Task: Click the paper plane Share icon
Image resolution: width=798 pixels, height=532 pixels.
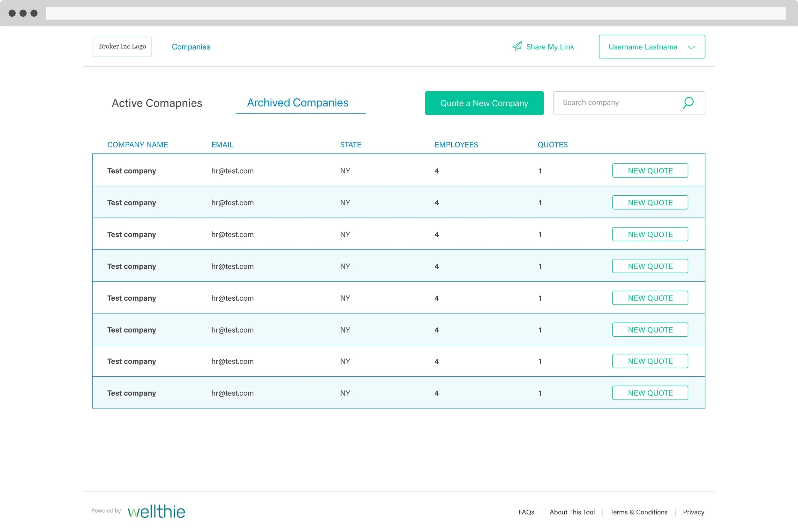Action: point(516,47)
